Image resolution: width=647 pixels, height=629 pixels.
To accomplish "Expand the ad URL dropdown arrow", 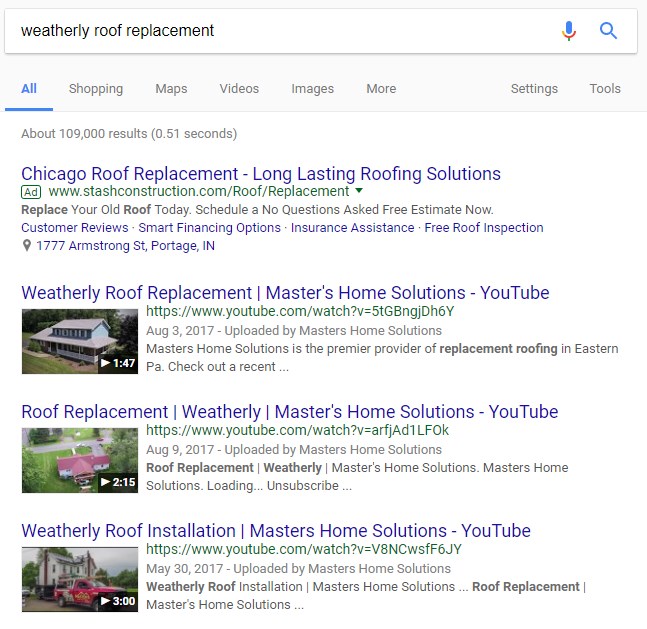I will point(359,191).
